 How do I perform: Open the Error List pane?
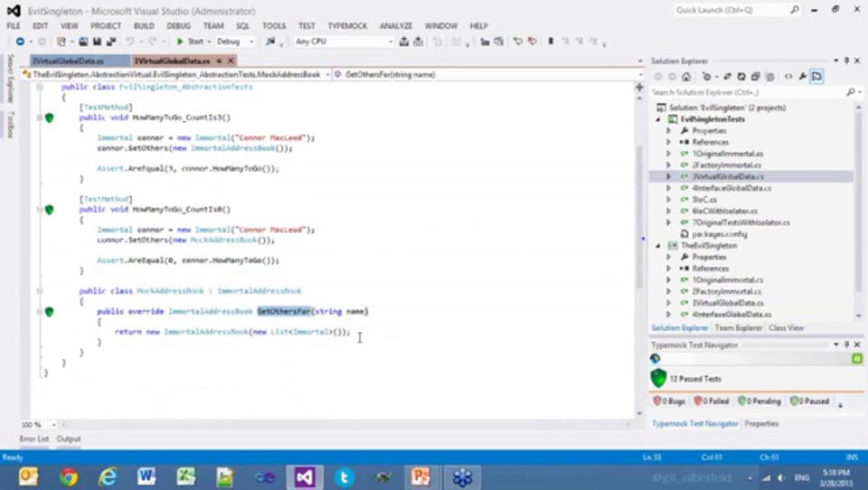click(x=34, y=438)
